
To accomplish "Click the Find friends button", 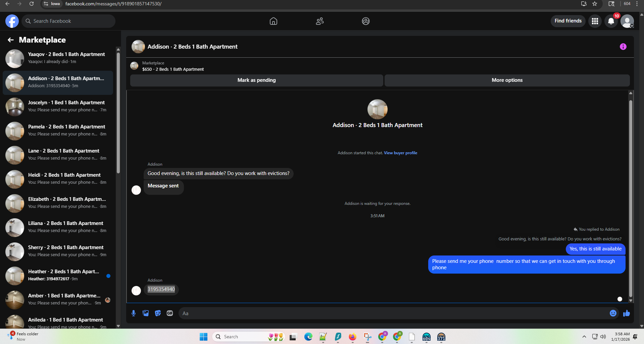I will (568, 21).
